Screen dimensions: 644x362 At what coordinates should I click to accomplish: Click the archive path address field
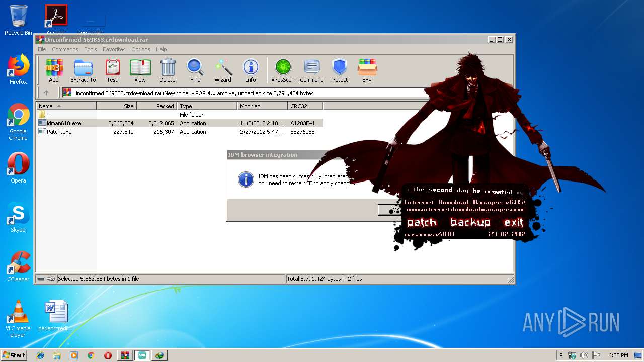click(x=246, y=93)
